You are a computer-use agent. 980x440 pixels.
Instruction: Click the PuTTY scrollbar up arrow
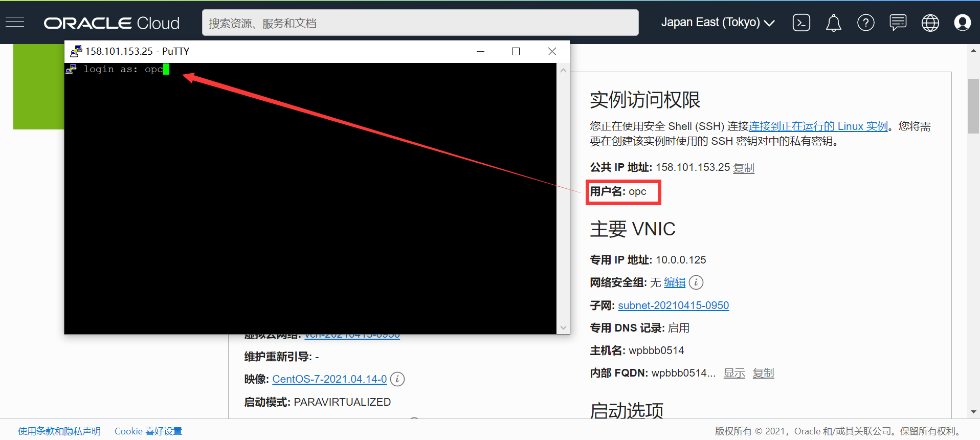(x=563, y=70)
